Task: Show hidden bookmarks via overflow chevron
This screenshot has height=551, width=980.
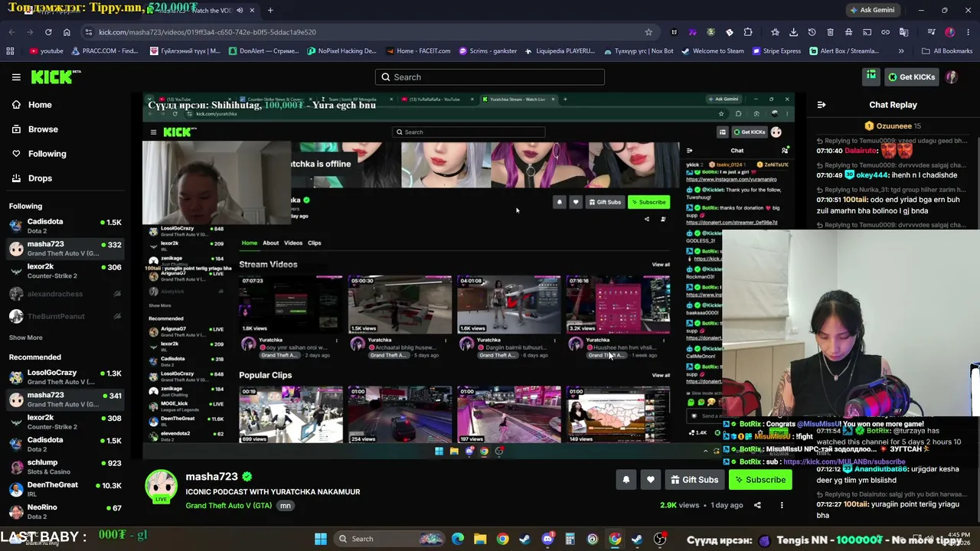Action: point(901,51)
